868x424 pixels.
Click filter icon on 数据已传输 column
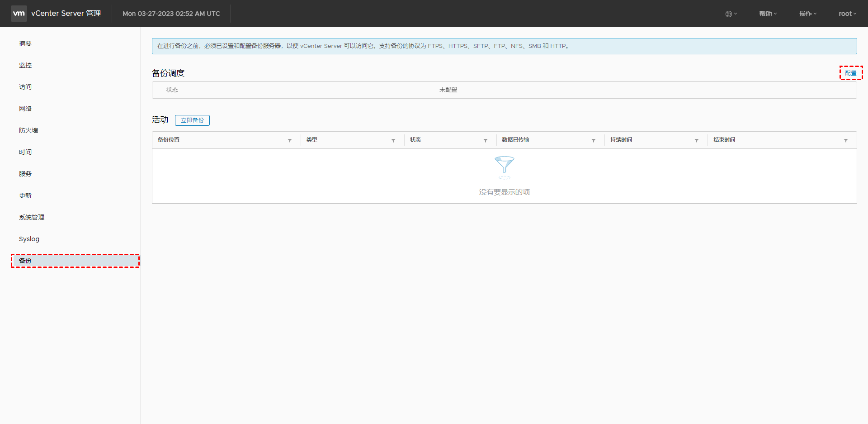594,140
